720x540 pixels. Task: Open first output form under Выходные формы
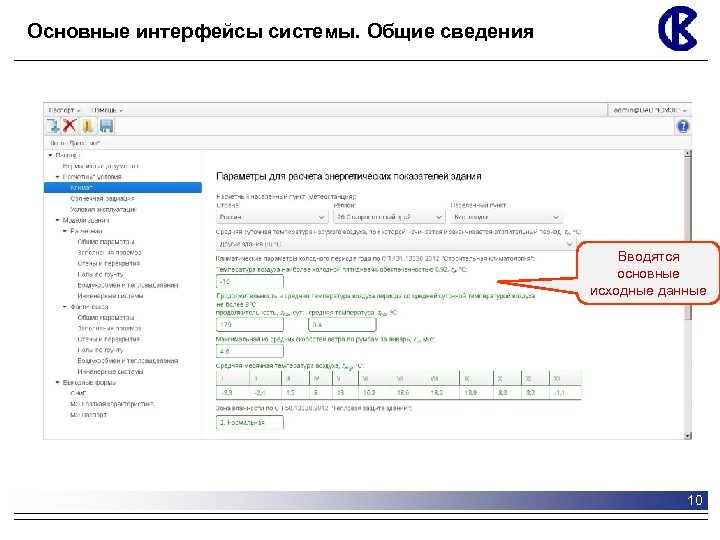[x=78, y=394]
